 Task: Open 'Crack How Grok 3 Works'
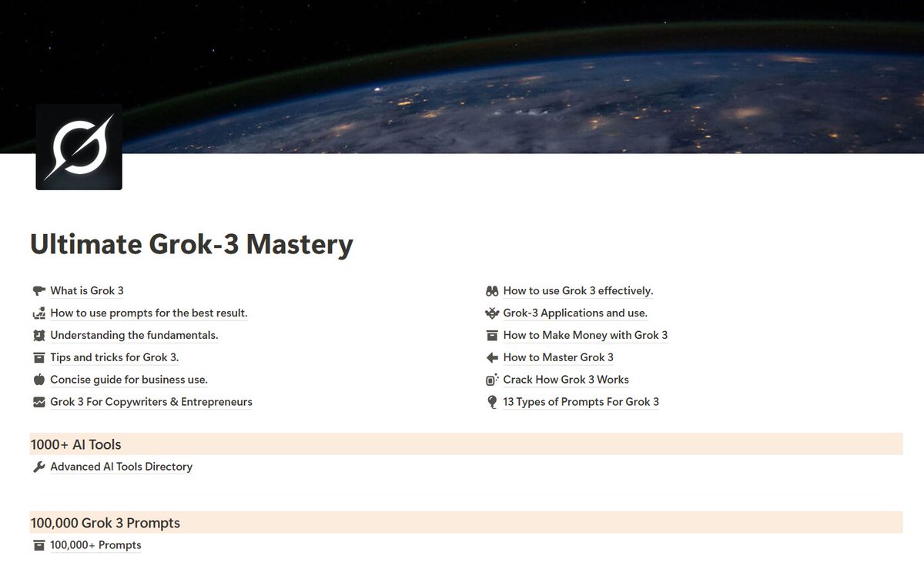pyautogui.click(x=566, y=380)
